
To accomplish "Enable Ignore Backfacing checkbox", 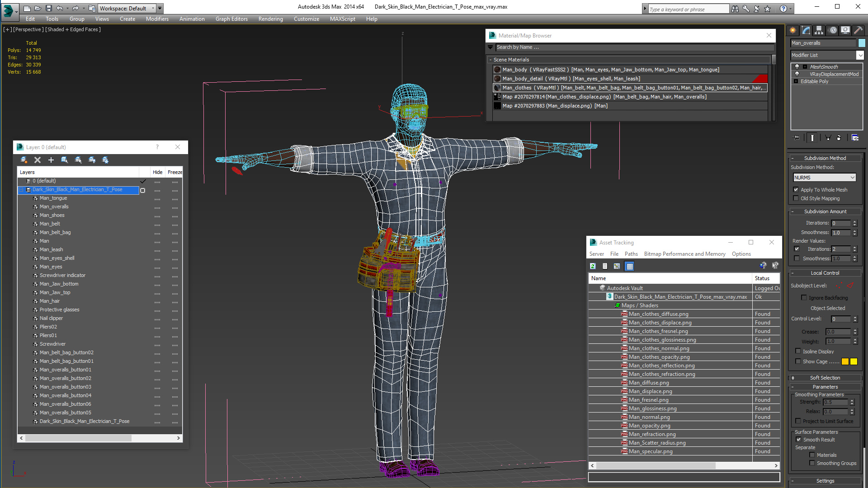I will (804, 298).
